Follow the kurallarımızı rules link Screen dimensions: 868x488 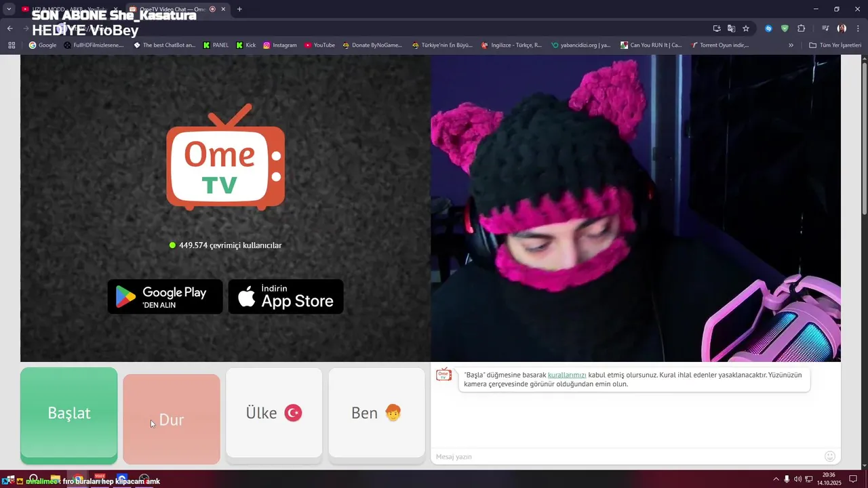[567, 375]
